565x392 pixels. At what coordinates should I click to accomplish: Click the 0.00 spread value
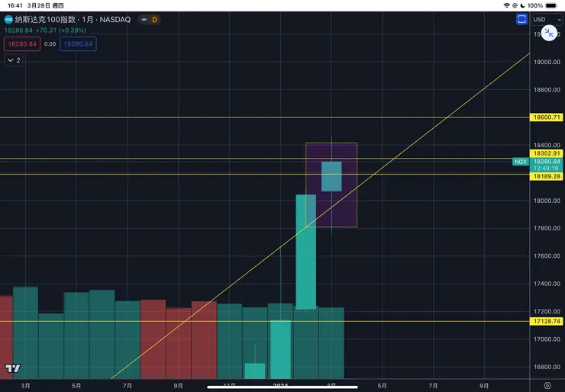(x=50, y=44)
